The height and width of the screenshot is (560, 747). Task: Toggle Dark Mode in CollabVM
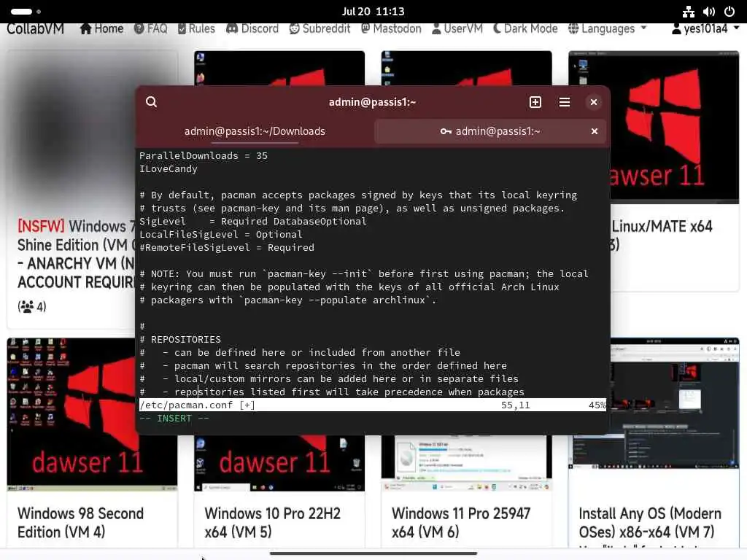pyautogui.click(x=525, y=28)
